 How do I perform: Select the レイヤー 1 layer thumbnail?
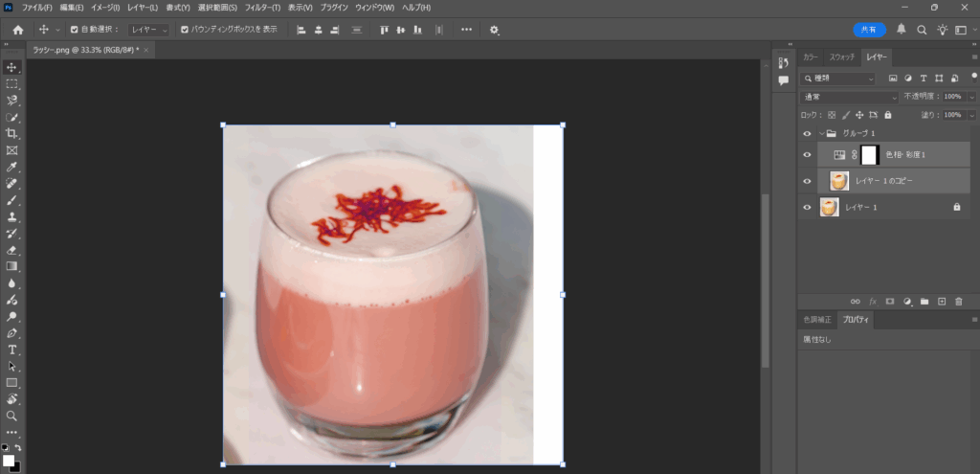(x=830, y=206)
